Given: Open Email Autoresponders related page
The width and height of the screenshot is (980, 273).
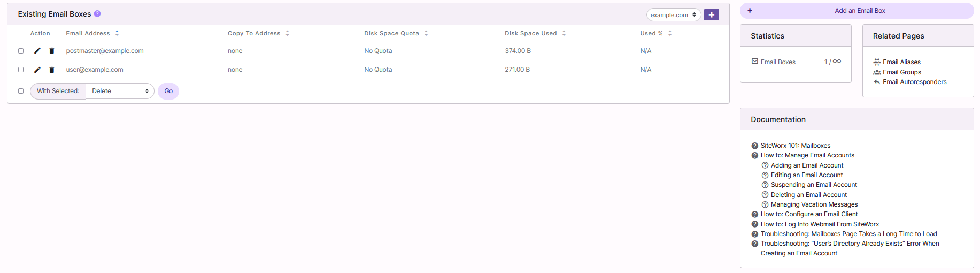Looking at the screenshot, I should click(x=914, y=82).
